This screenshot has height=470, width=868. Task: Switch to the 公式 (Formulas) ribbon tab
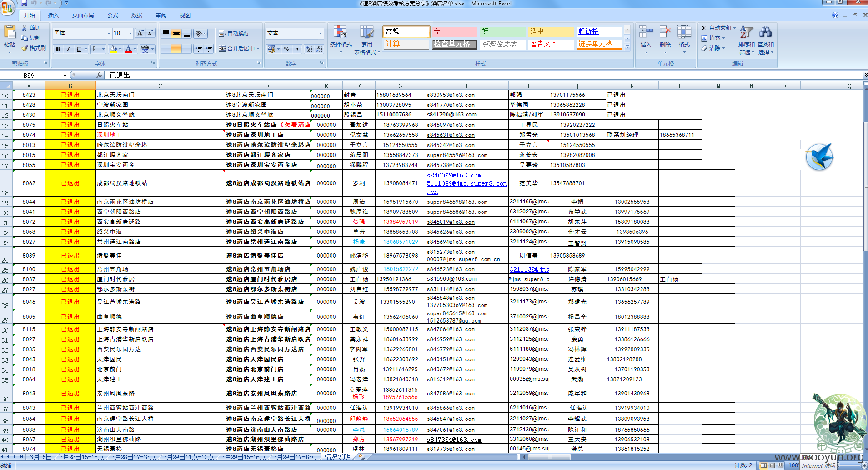click(113, 15)
